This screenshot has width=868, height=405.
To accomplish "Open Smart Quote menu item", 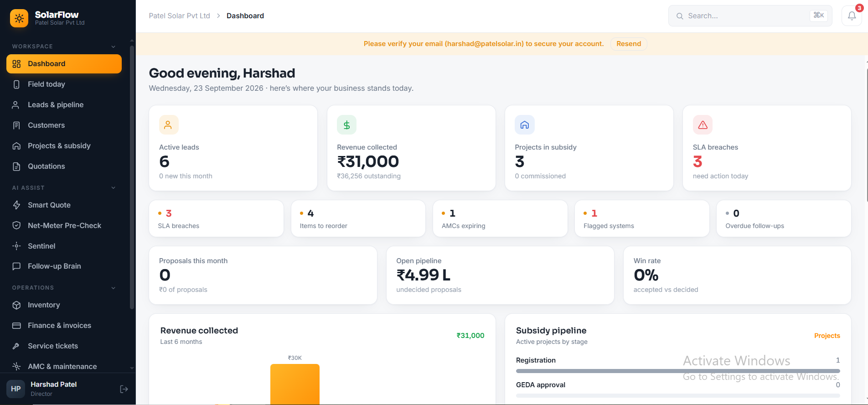I will (64, 205).
